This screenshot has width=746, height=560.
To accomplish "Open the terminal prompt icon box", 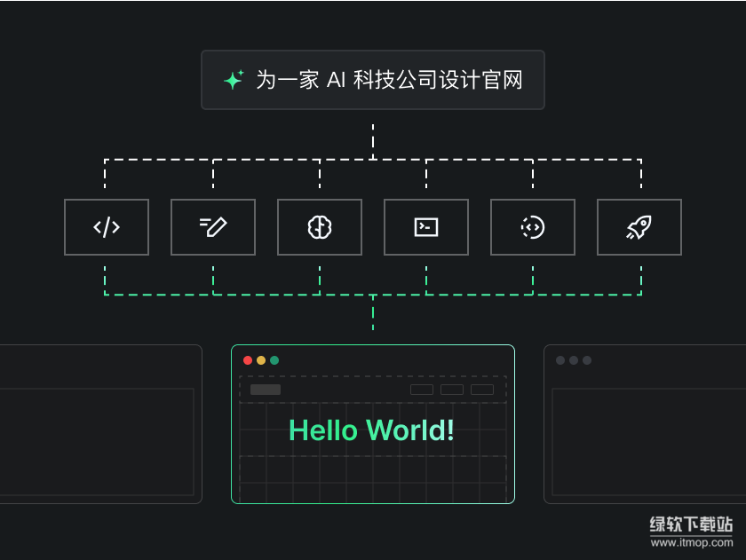I will 426,227.
